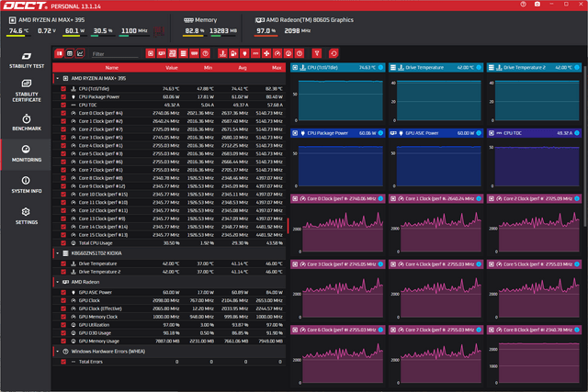Toggle the Drive Temperature 2 checkbox
Image resolution: width=588 pixels, height=392 pixels.
click(63, 272)
